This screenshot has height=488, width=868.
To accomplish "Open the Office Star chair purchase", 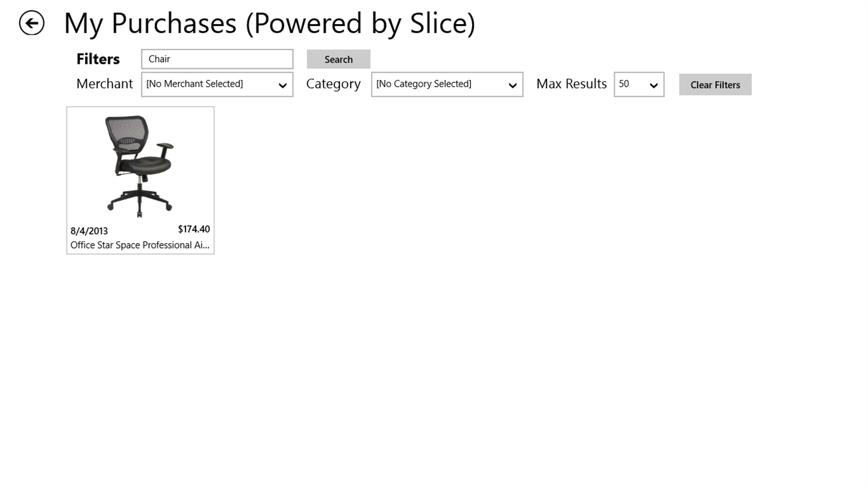I will [x=140, y=180].
